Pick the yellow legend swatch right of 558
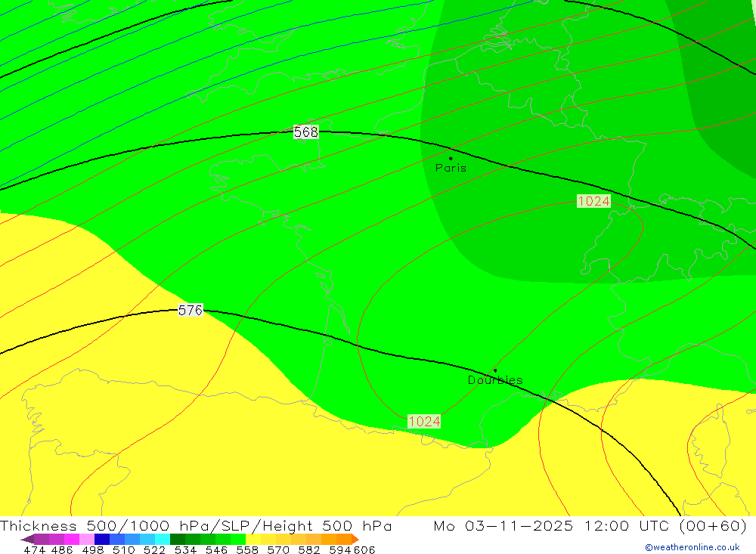Image resolution: width=756 pixels, height=554 pixels. tap(253, 539)
